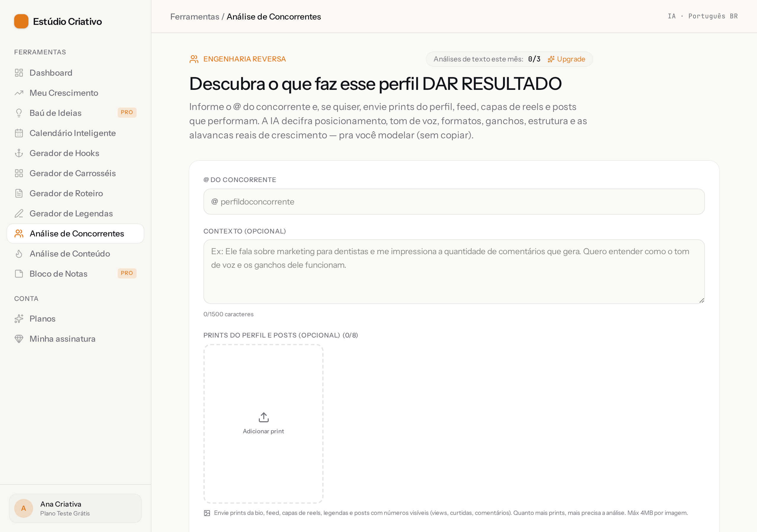Click the Análise de Conteúdo flame icon

coord(19,254)
